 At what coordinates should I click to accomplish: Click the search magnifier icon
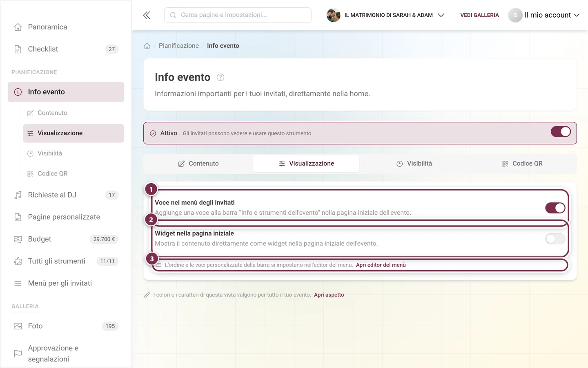[173, 15]
